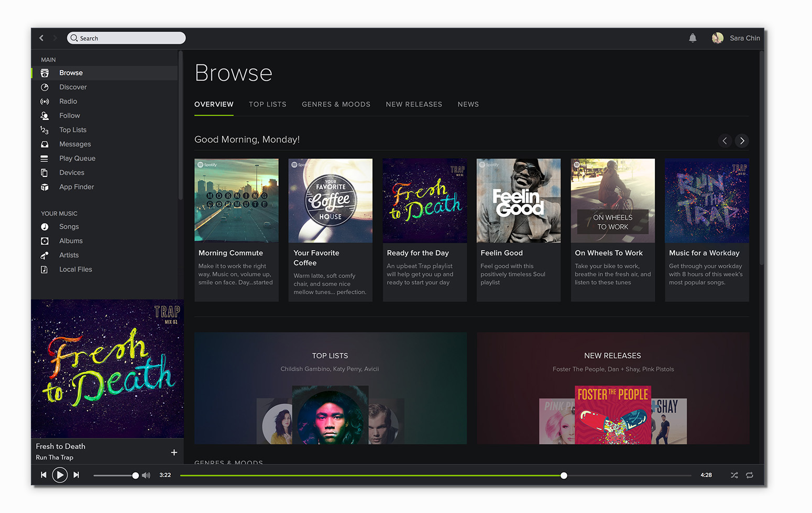The width and height of the screenshot is (812, 513).
Task: Click the Sara Chin username
Action: point(745,38)
